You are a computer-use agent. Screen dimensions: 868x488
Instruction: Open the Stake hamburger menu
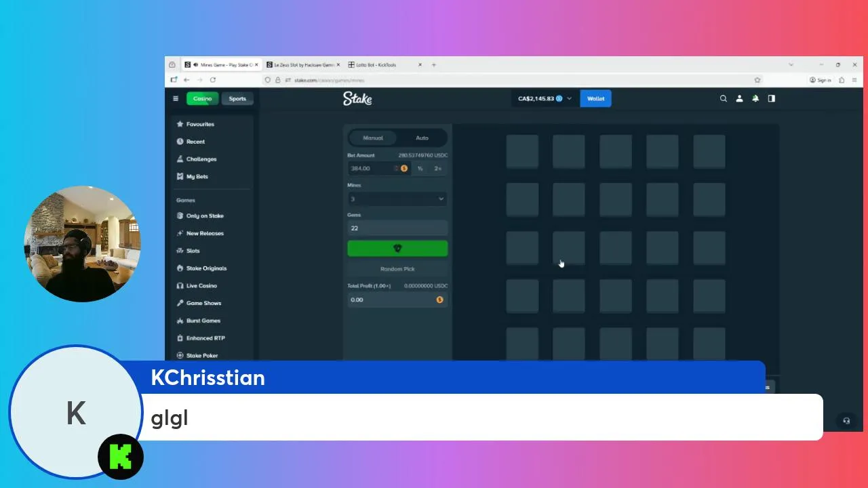[176, 98]
